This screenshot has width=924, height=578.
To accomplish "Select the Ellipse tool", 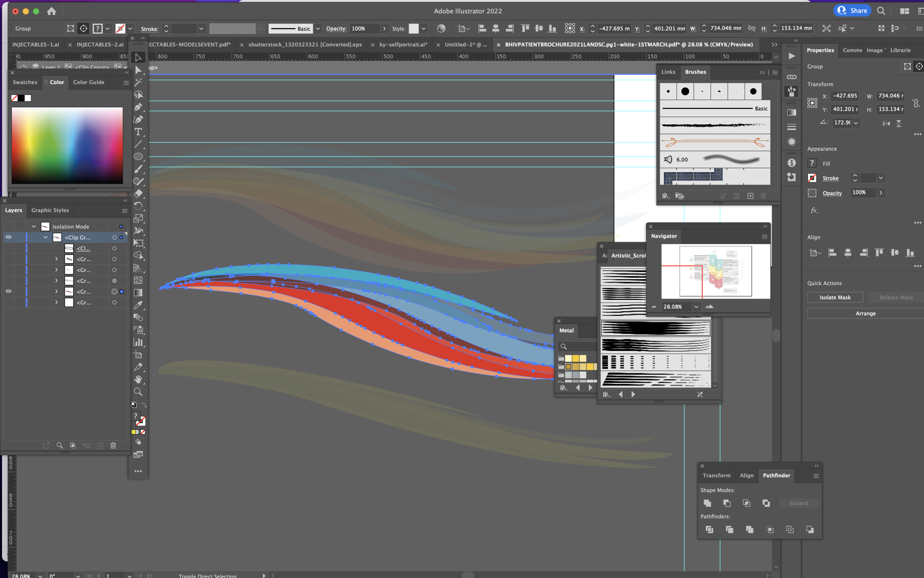I will [x=138, y=156].
